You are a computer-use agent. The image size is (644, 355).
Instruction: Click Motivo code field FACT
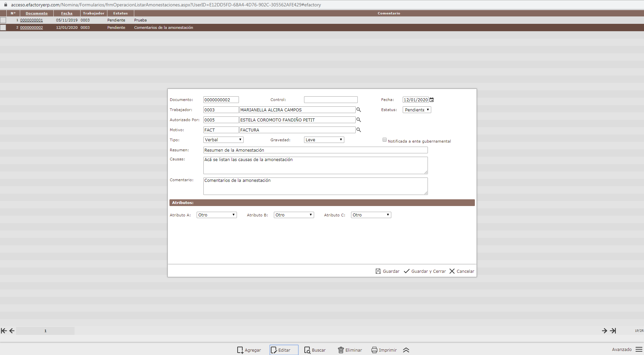pyautogui.click(x=221, y=130)
